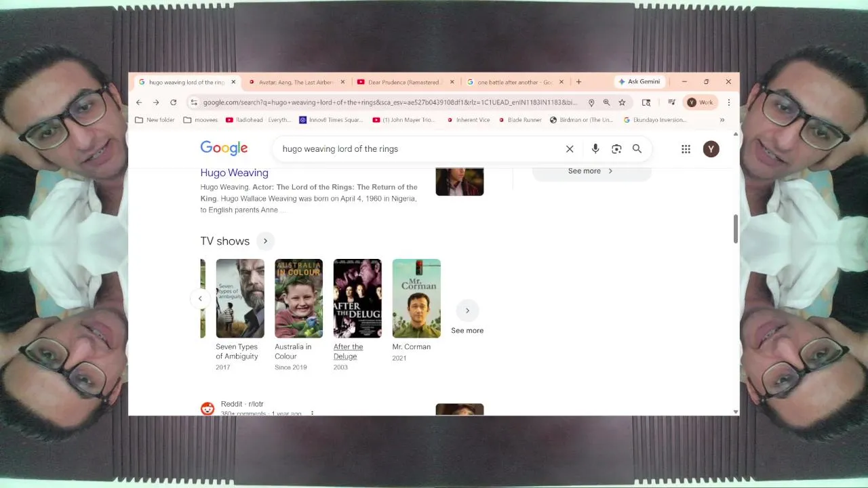Click the location permission icon in address bar
This screenshot has width=868, height=488.
point(591,102)
